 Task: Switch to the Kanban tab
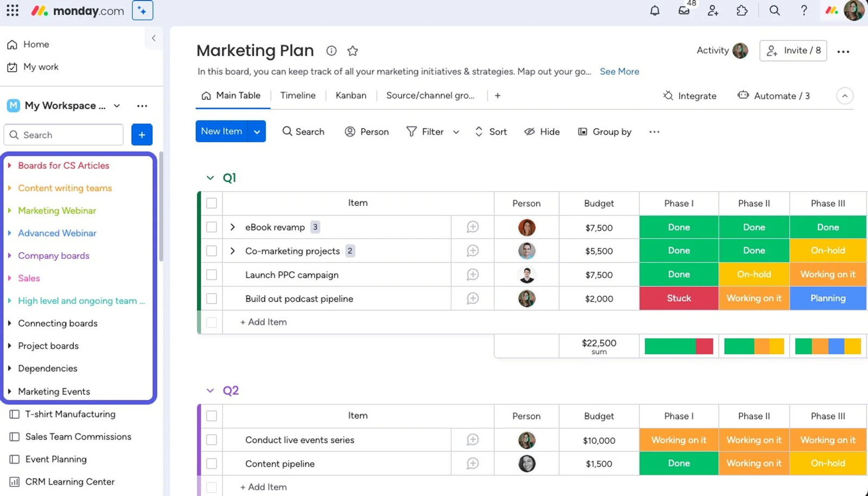pyautogui.click(x=350, y=95)
